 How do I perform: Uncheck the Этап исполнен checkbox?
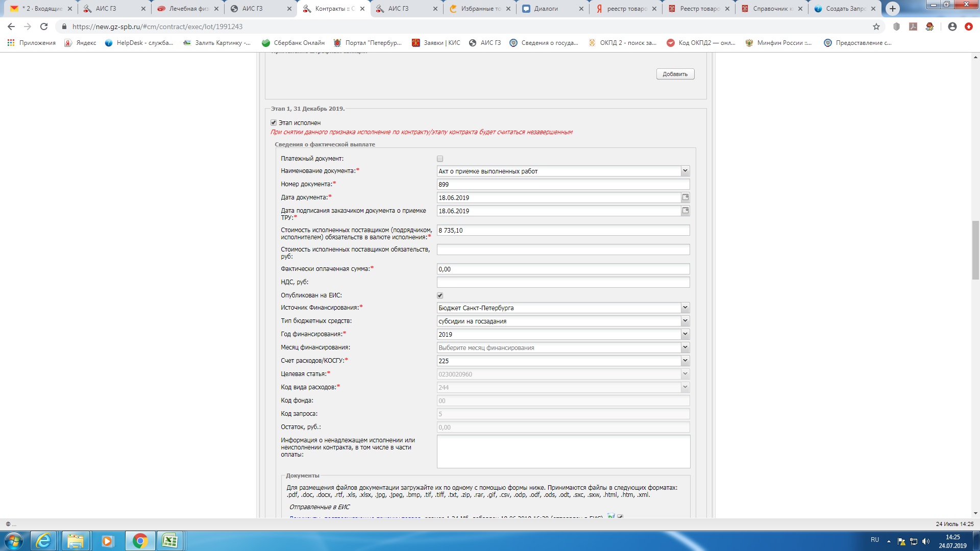click(x=274, y=123)
